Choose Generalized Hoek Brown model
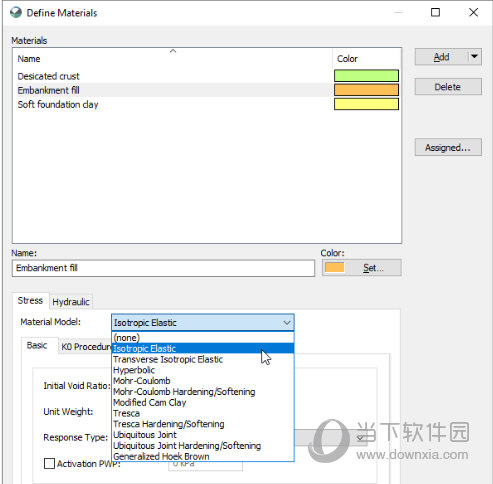The image size is (493, 484). pyautogui.click(x=203, y=456)
